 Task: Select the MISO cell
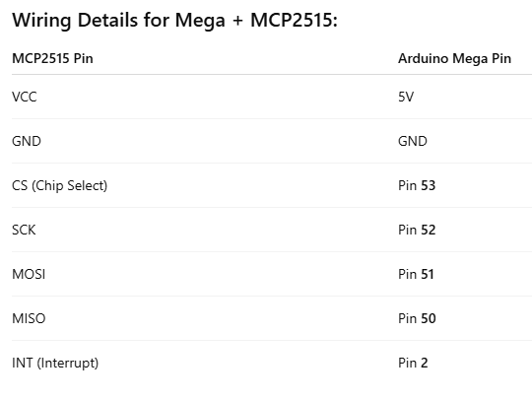pos(29,318)
